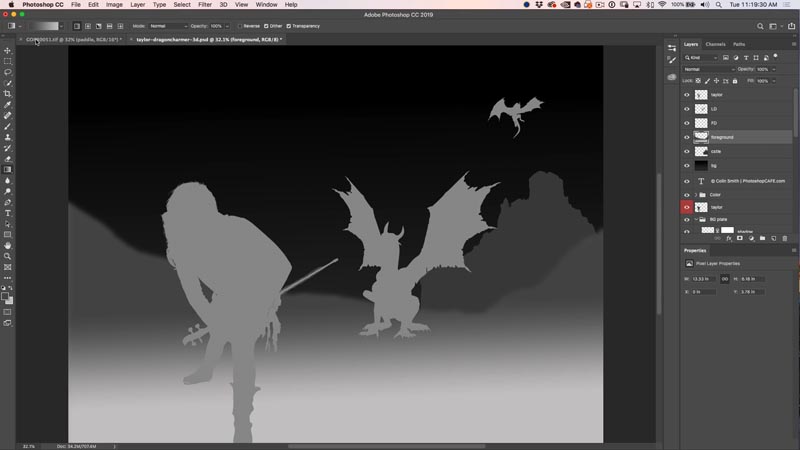Select the Healing Brush tool
Screen dimensions: 800x450
pos(8,115)
